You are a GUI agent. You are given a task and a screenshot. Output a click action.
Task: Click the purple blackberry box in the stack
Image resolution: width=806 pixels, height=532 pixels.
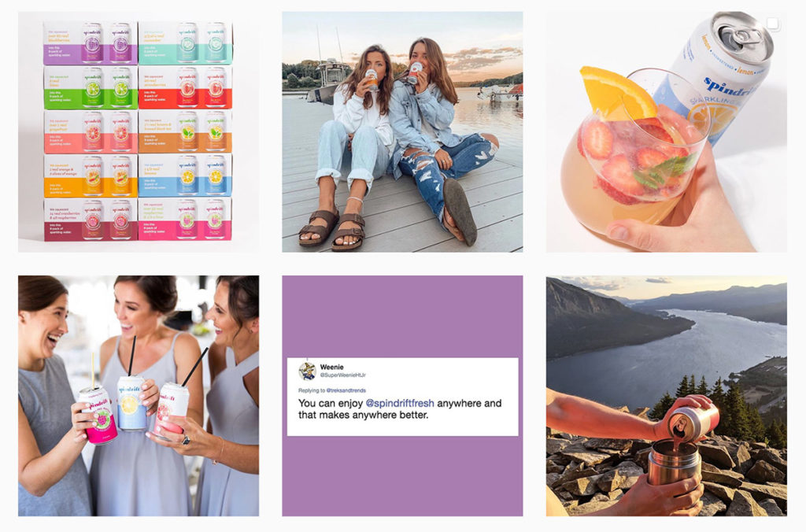(91, 43)
